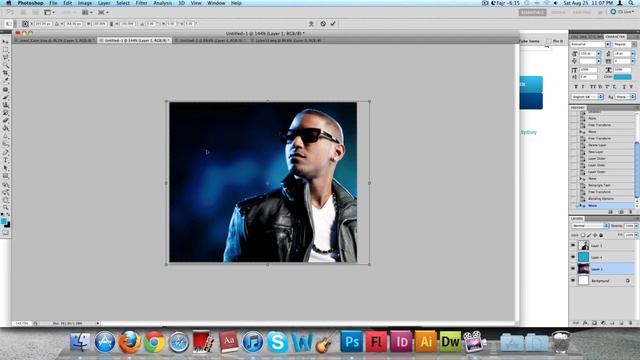Image resolution: width=640 pixels, height=360 pixels.
Task: Select the Zoom tool in toolbox
Action: [x=5, y=208]
